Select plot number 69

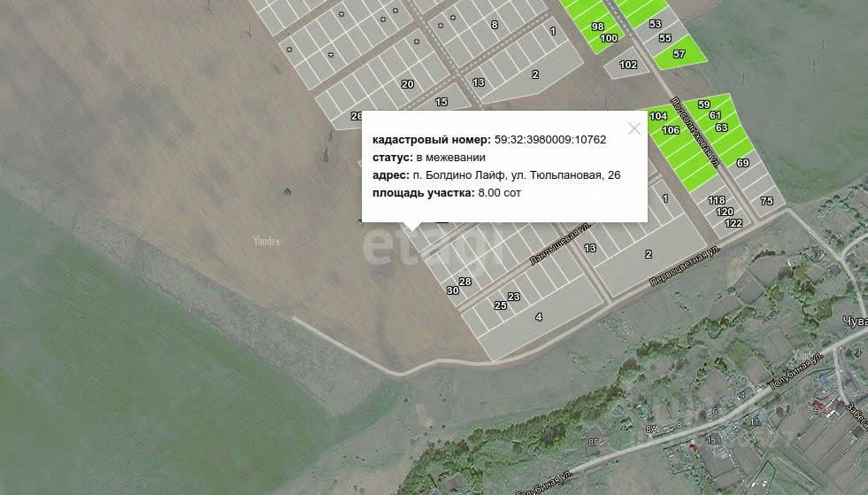(742, 163)
